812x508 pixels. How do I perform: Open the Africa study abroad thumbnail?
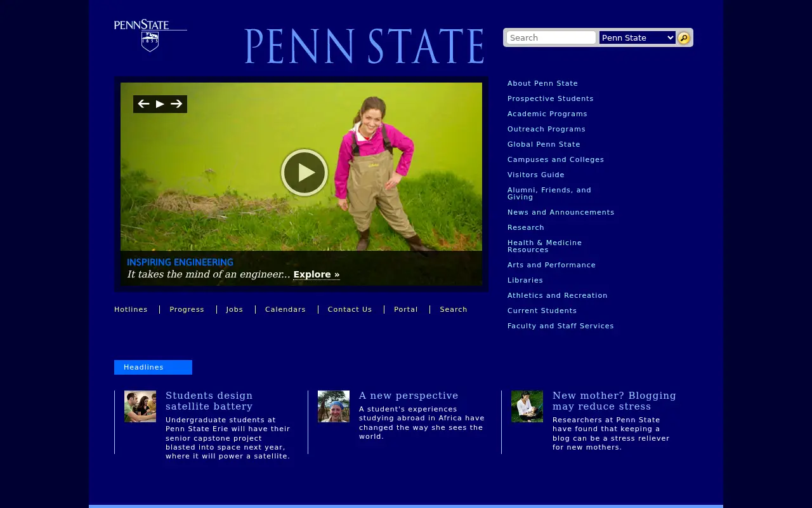[334, 406]
